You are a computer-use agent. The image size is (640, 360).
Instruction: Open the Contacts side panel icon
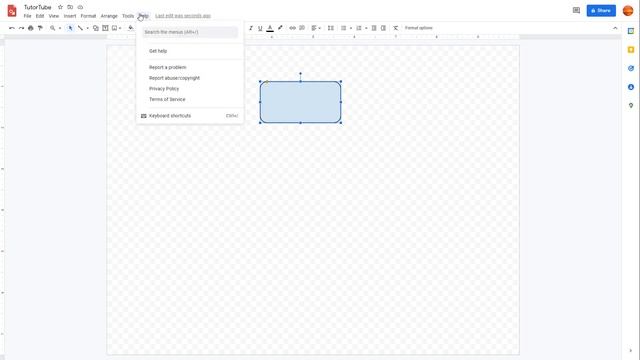pos(631,87)
